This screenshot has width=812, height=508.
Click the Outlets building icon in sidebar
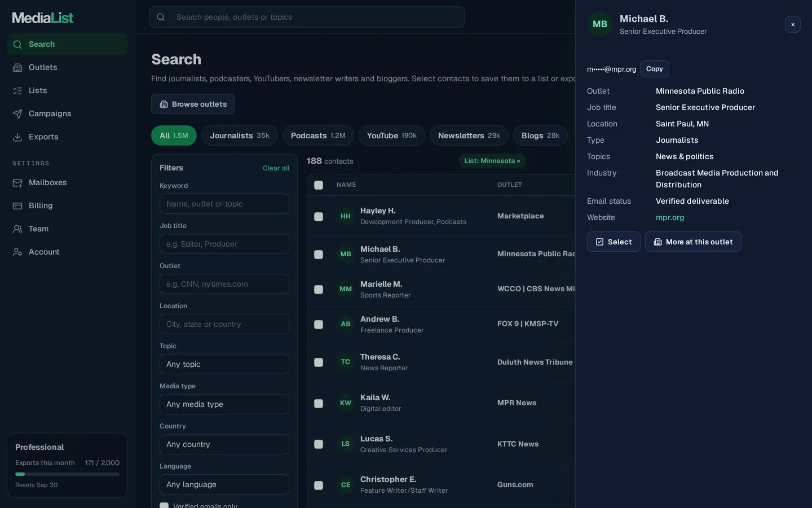coord(17,68)
